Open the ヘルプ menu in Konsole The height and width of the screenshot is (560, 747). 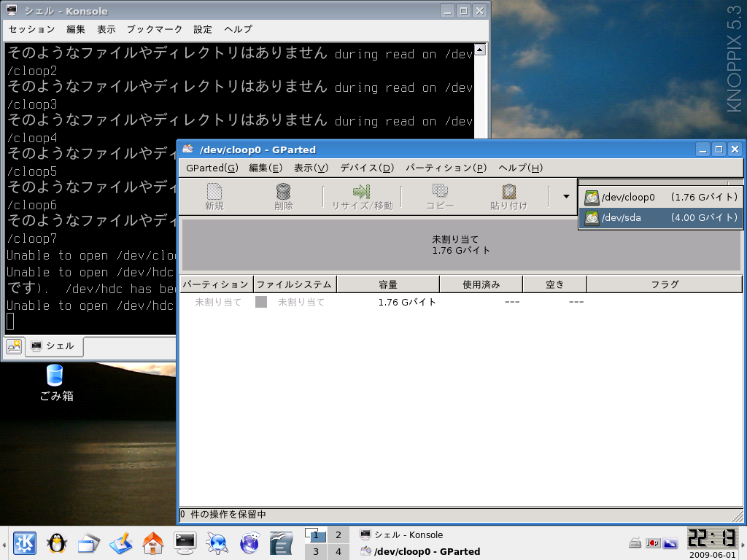239,29
